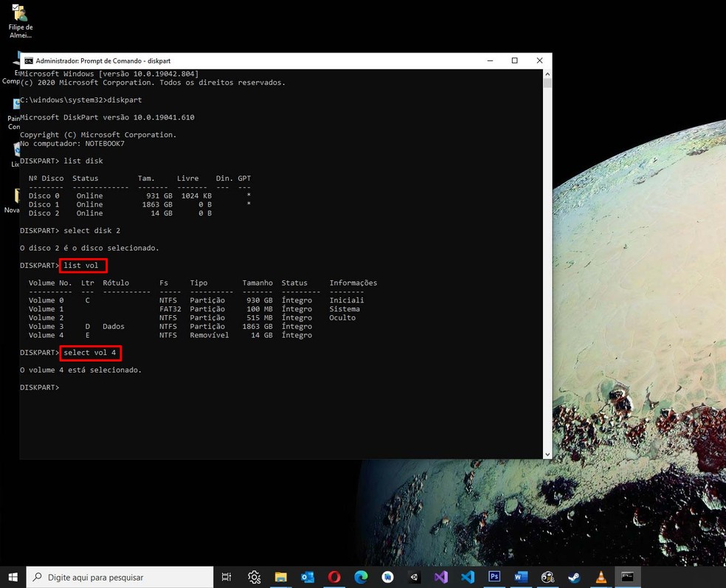Click the 'FAT32' filesystem entry
The width and height of the screenshot is (726, 588).
point(170,309)
